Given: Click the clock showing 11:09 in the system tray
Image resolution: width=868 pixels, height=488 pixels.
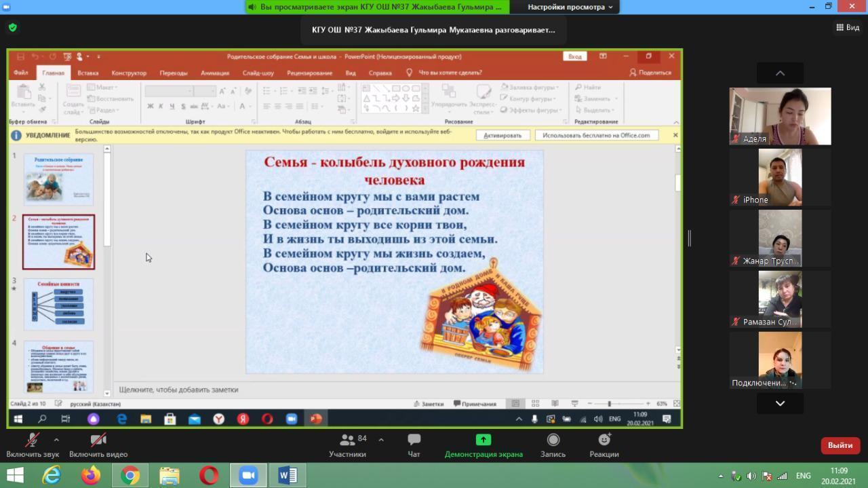Looking at the screenshot, I should coord(839,476).
